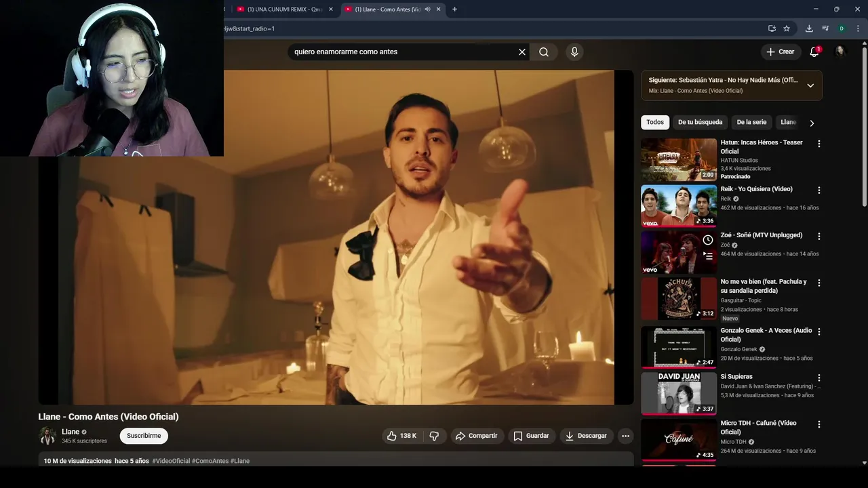Click the install app icon in address bar

(772, 28)
